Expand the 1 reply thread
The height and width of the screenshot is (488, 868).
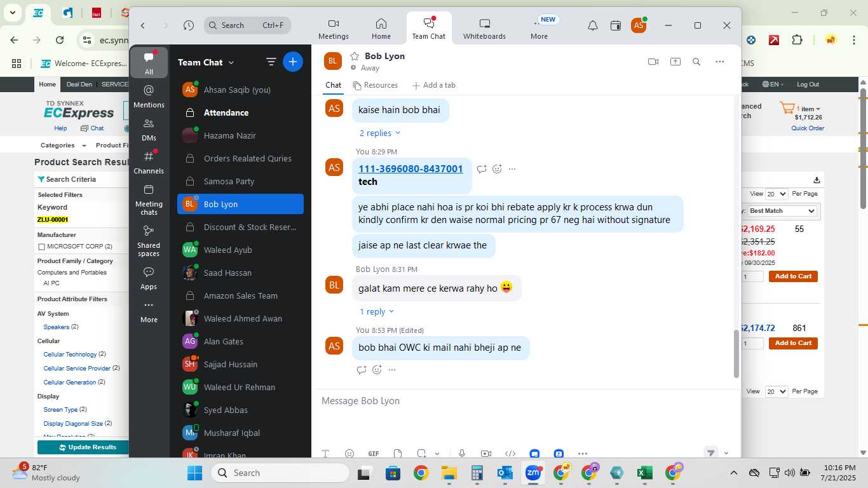click(x=377, y=311)
